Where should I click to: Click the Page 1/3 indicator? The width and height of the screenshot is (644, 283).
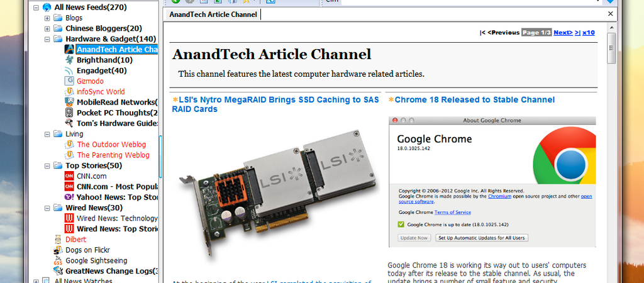536,33
